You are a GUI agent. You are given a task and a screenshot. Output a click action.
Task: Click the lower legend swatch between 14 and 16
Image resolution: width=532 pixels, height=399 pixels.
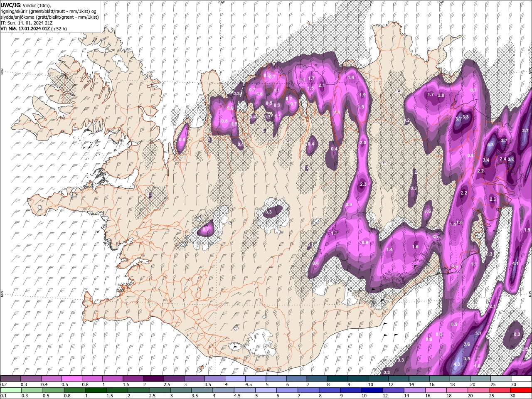point(414,390)
